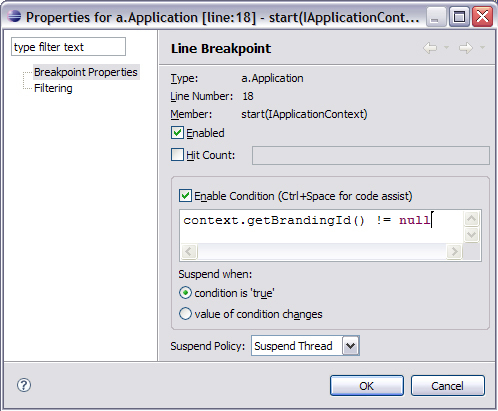
Task: Click the Help question mark icon
Action: pos(24,385)
